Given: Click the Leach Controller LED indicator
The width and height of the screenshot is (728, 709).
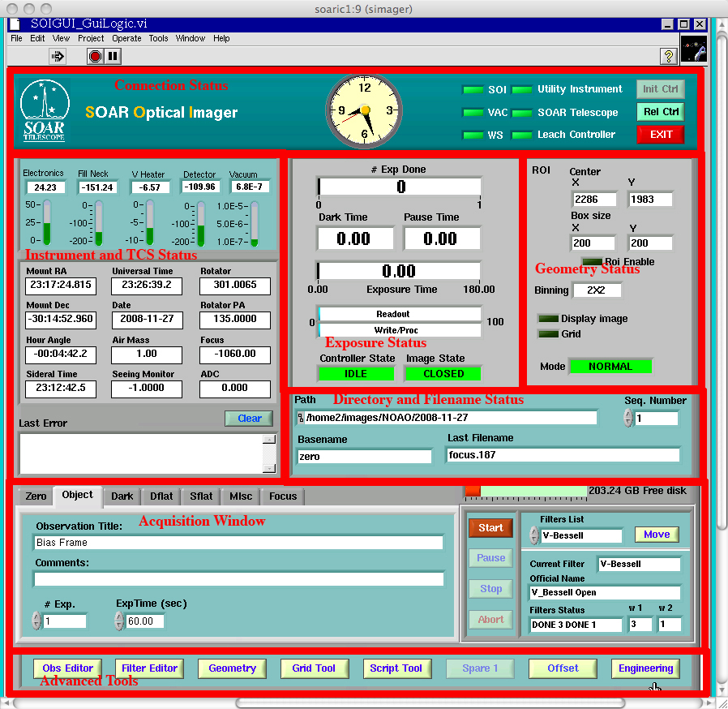Looking at the screenshot, I should [x=522, y=135].
